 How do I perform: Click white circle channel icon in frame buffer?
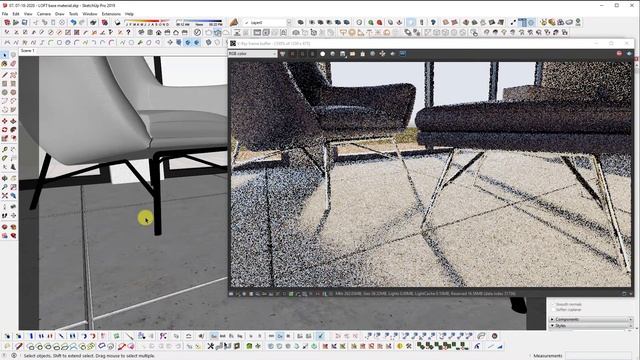point(322,53)
